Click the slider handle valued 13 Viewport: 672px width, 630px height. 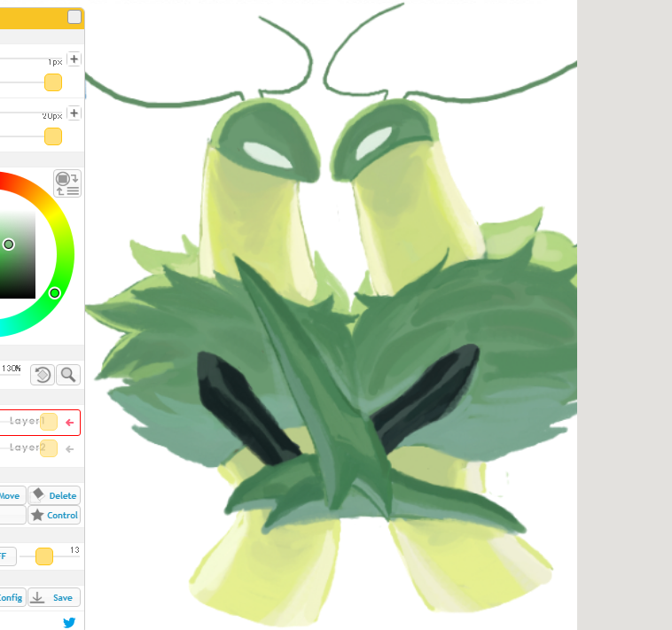point(44,556)
